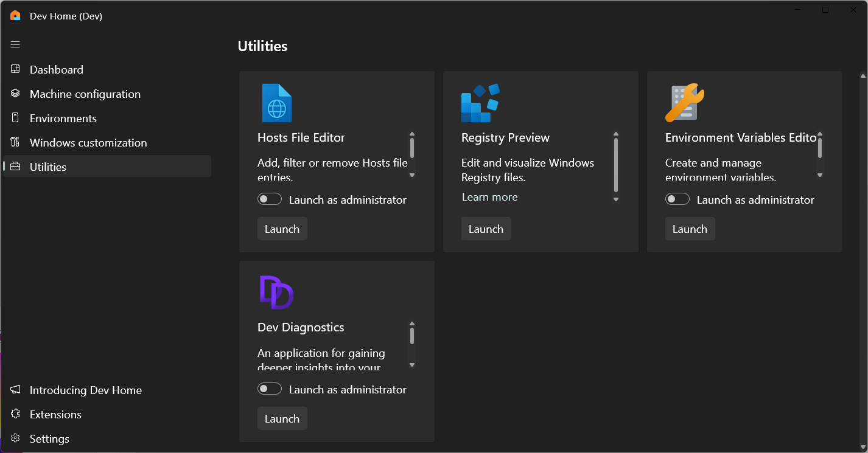Click the Registry Preview blue blocks icon
868x453 pixels.
pos(480,103)
